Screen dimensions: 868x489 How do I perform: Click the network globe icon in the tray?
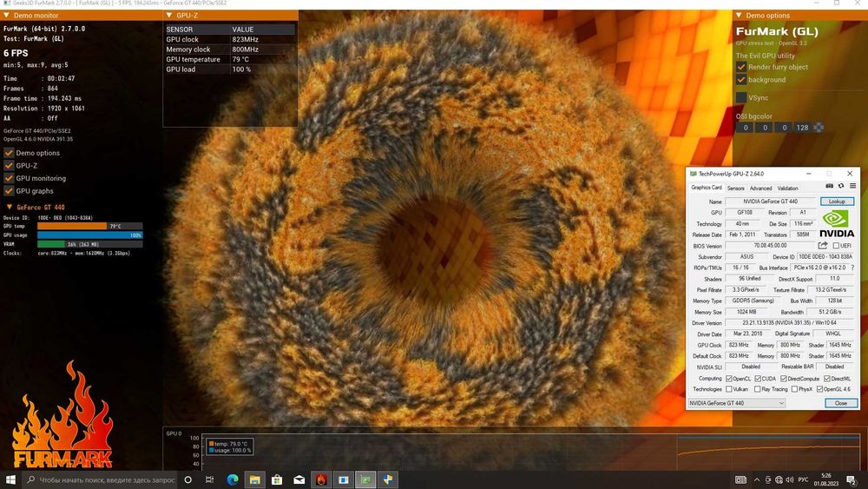coord(779,479)
